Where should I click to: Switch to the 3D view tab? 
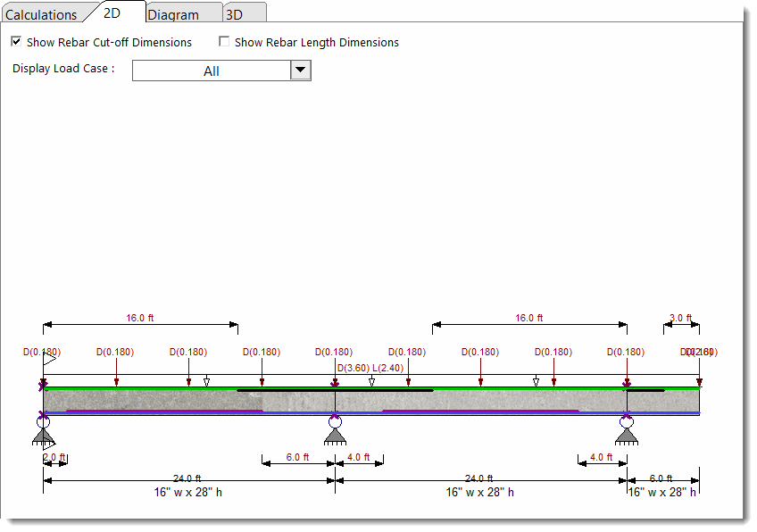coord(234,14)
